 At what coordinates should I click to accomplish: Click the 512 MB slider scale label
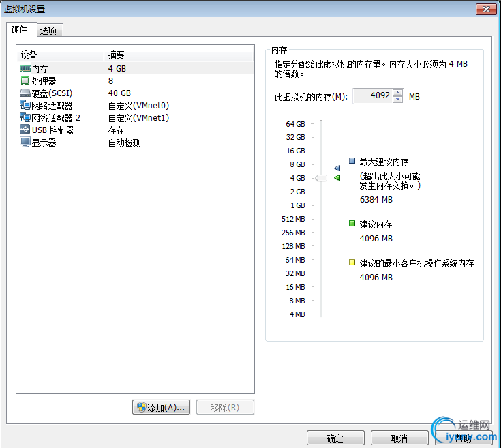click(293, 219)
